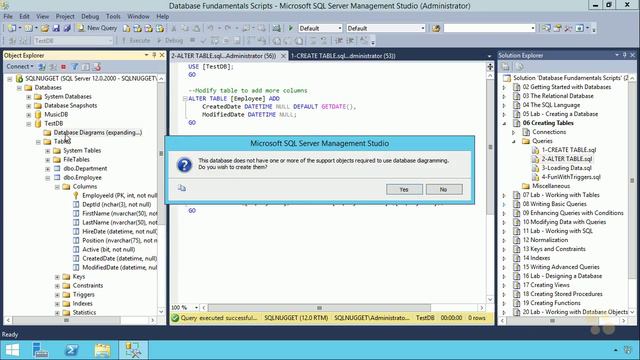
Task: Expand the Keys folder node
Action: tap(57, 277)
